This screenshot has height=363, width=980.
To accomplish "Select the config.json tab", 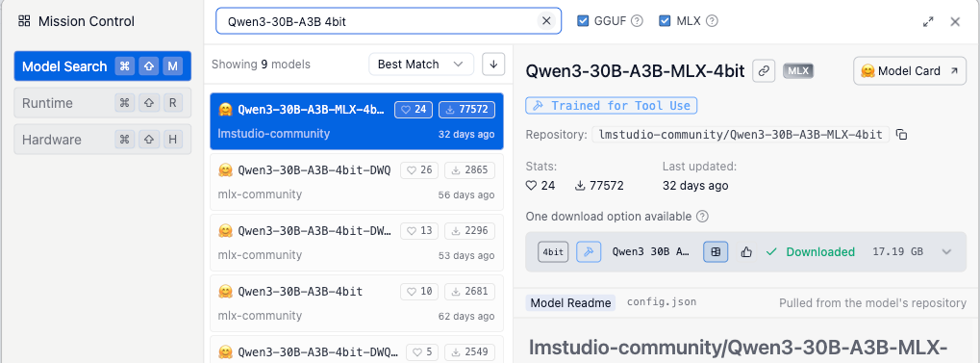I will point(662,302).
